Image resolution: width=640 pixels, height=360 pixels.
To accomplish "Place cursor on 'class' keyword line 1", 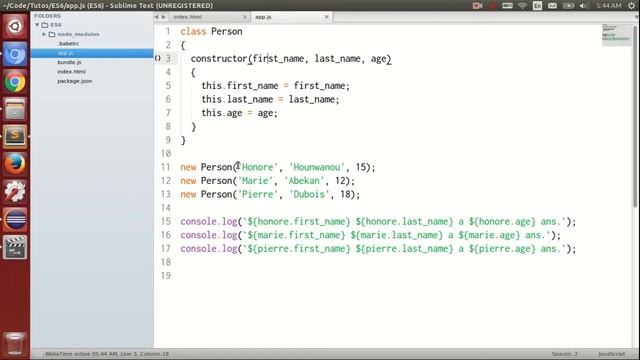I will pyautogui.click(x=193, y=31).
